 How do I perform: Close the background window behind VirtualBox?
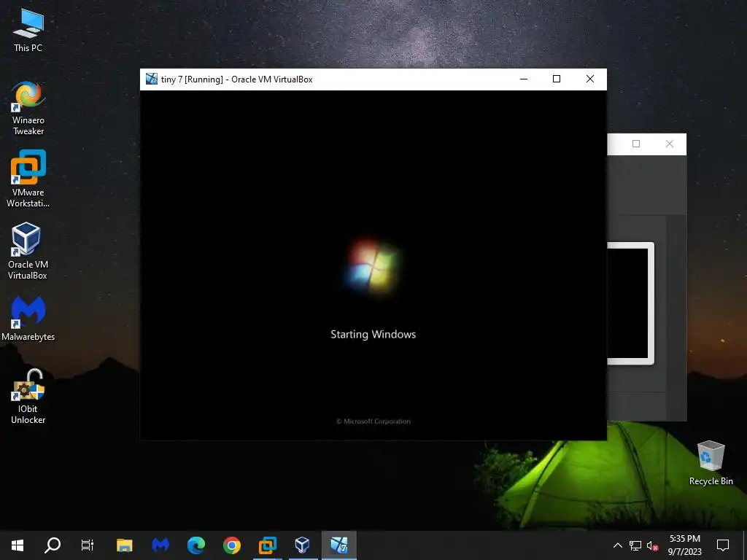[x=670, y=144]
